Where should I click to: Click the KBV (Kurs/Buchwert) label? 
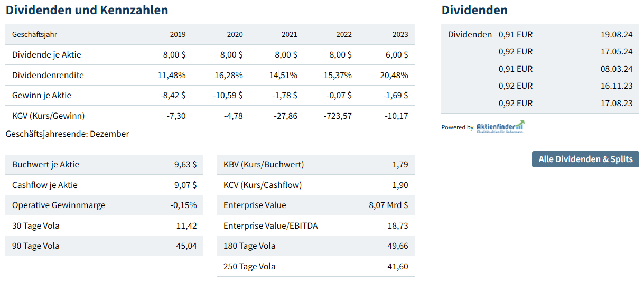coord(264,164)
